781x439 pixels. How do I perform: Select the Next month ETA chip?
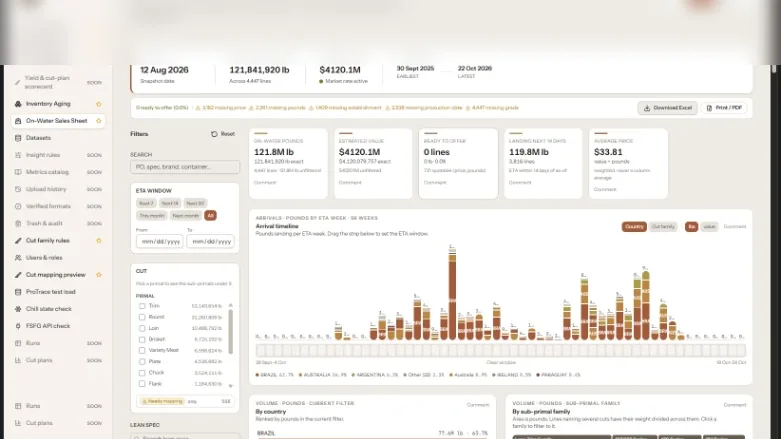[185, 216]
